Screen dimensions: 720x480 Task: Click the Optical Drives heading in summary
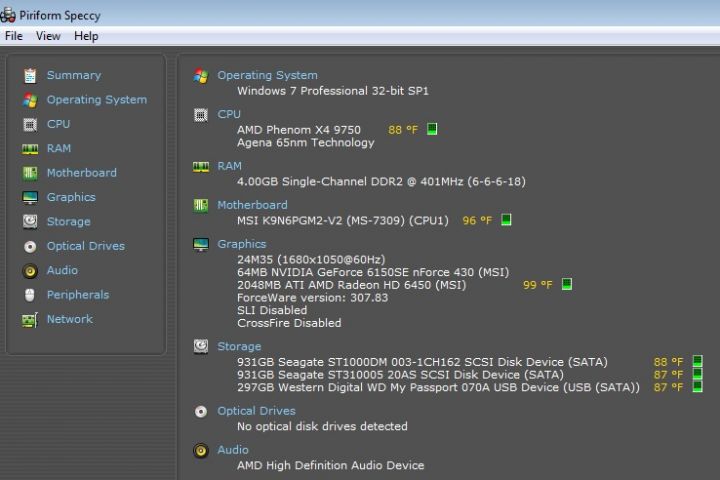pyautogui.click(x=256, y=411)
